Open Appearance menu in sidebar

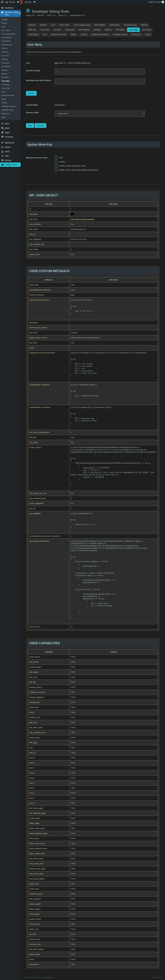point(9,143)
